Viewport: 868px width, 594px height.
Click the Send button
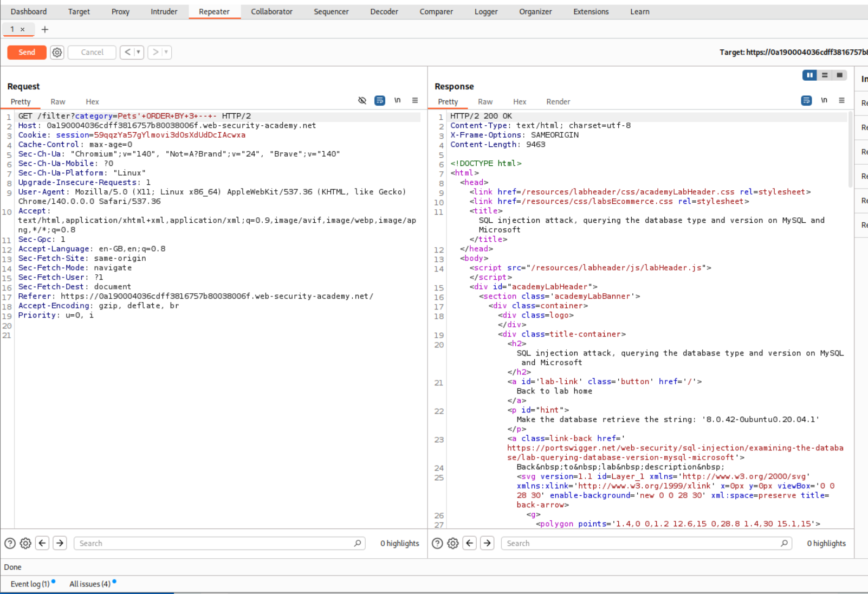click(x=26, y=52)
